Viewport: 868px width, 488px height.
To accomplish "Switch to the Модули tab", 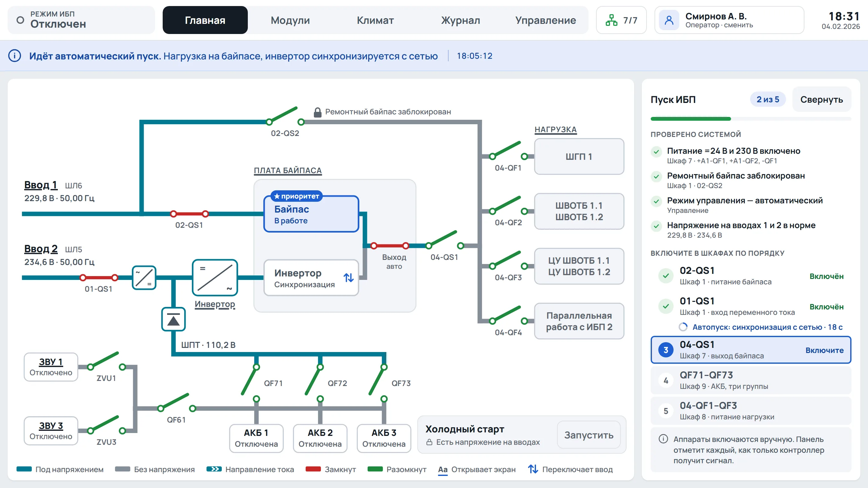I will [x=290, y=20].
